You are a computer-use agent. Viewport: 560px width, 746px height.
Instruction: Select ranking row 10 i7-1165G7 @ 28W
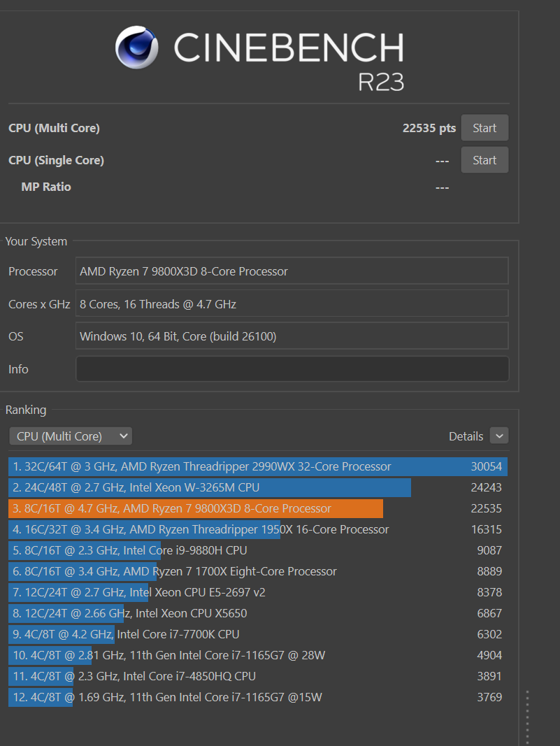tap(258, 655)
